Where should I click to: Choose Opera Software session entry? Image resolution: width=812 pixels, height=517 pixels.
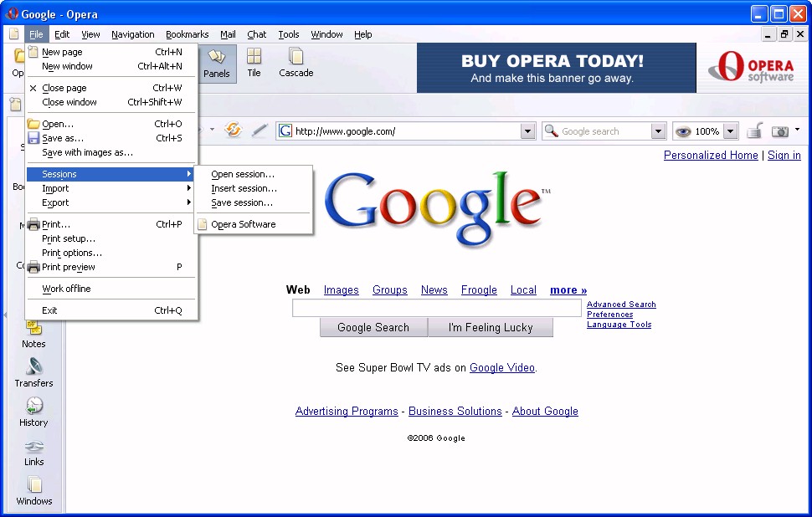254,224
